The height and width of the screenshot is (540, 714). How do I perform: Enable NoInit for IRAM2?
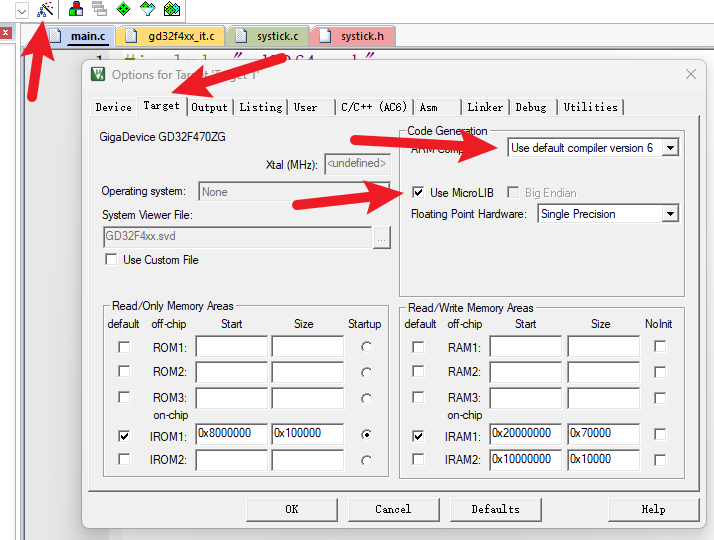point(660,460)
